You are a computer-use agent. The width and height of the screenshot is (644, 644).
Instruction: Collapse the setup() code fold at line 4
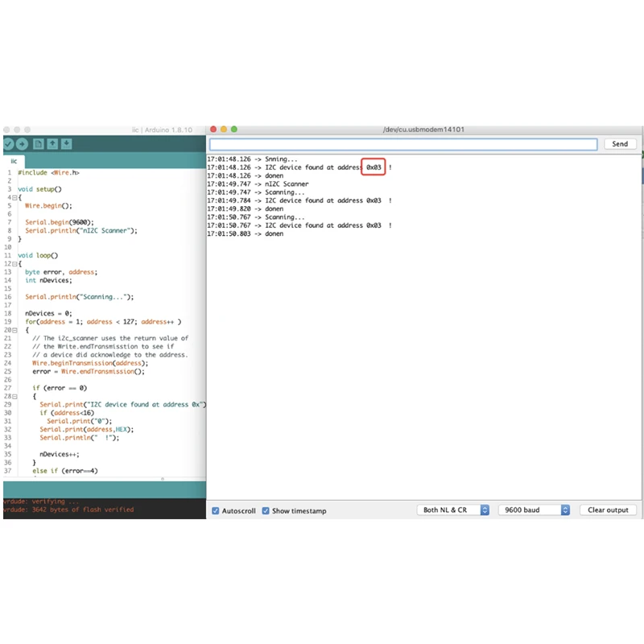[14, 197]
